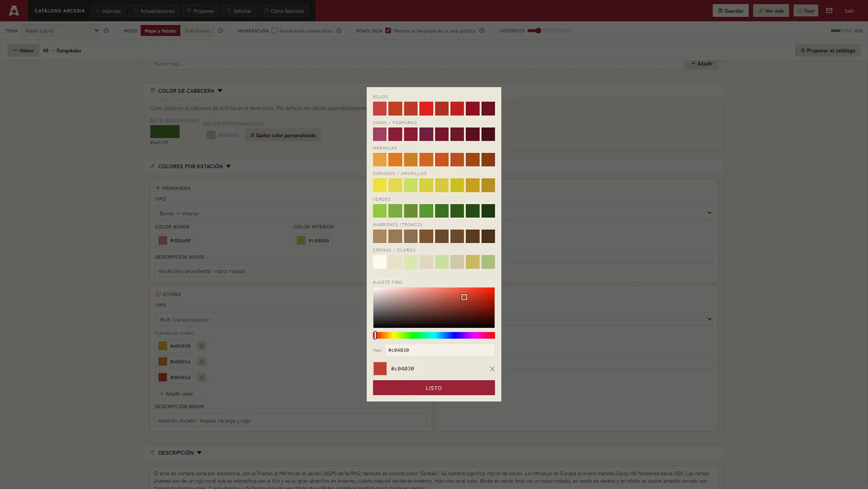Image resolution: width=868 pixels, height=489 pixels.
Task: Click the Hex input field #c04030
Action: tap(440, 350)
